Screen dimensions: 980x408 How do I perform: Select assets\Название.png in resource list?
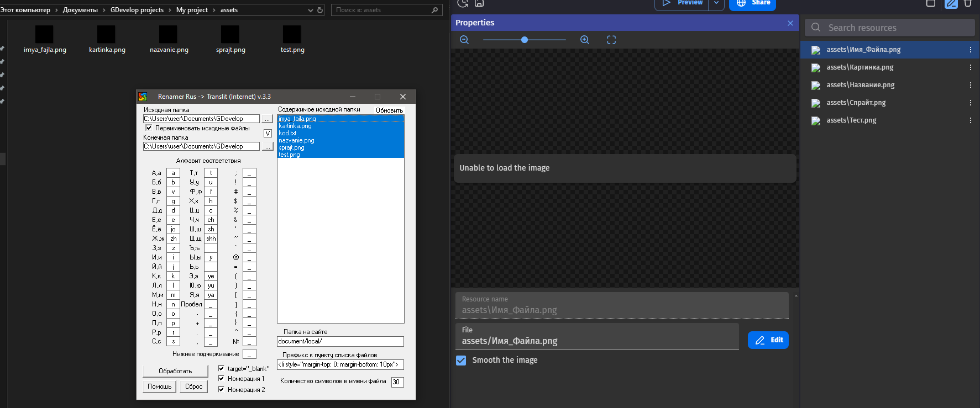coord(860,85)
